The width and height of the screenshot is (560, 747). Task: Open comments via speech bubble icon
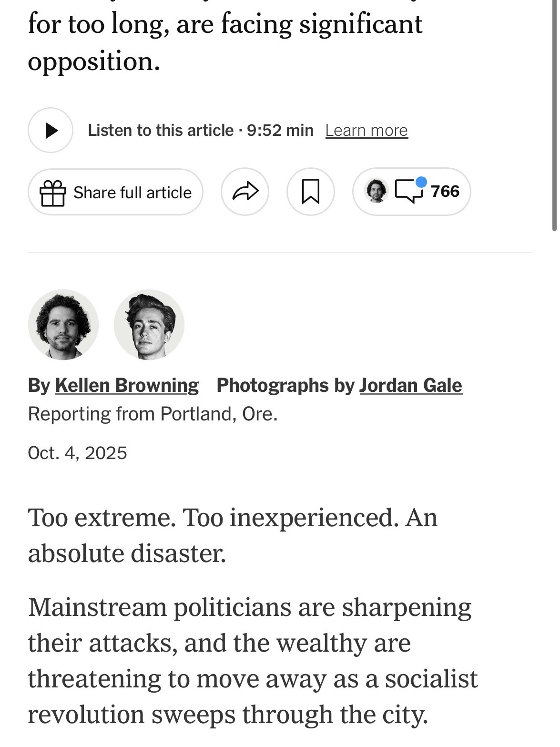coord(408,192)
